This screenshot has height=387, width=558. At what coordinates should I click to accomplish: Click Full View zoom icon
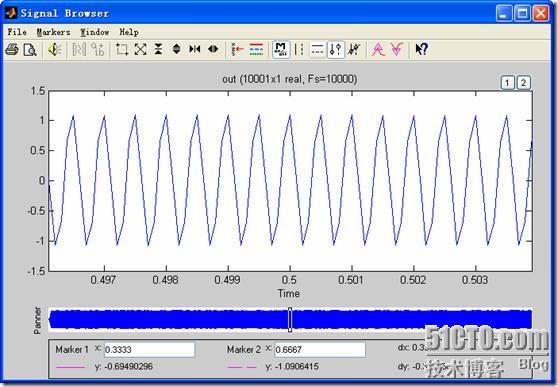pos(141,49)
